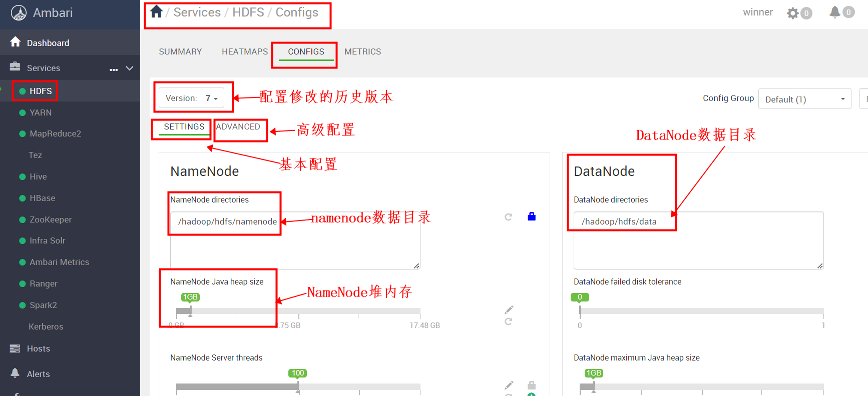Viewport: 868px width, 396px height.
Task: Click the Ambari logo icon
Action: 19,13
